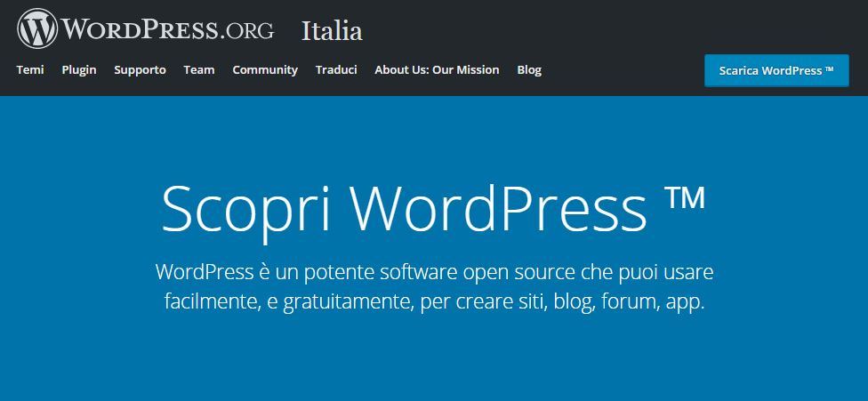
Task: Click the Scarica WordPress button
Action: (776, 71)
